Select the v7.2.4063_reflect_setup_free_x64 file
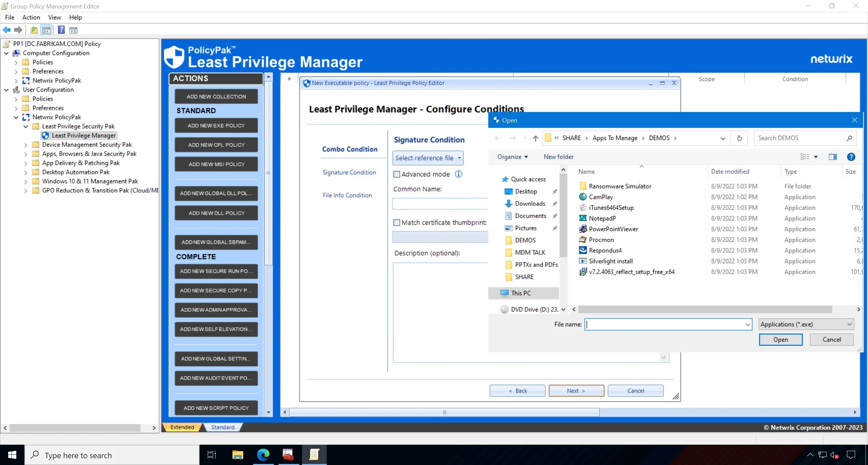The image size is (868, 465). [631, 272]
